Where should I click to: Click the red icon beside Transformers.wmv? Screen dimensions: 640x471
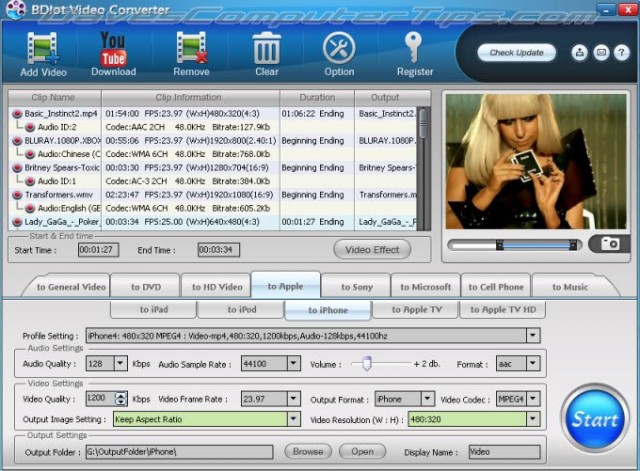pos(17,195)
